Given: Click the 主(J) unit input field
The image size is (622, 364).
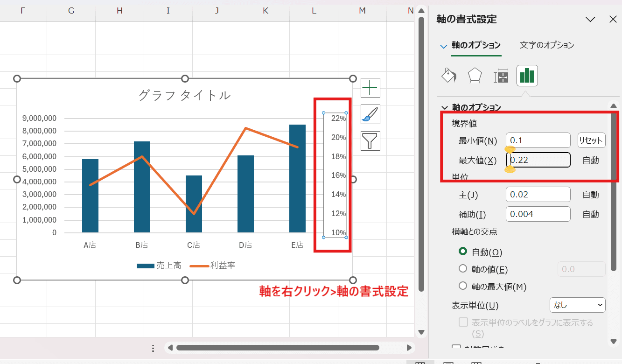Looking at the screenshot, I should coord(538,195).
